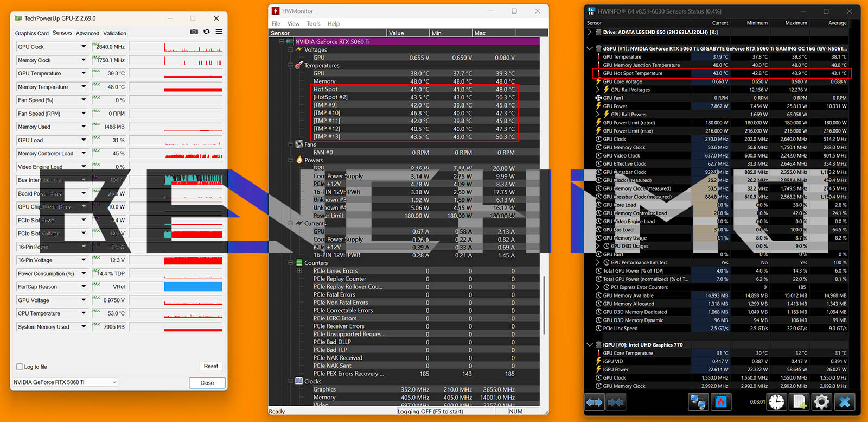Open the GPU Clock sensor dropdown
The image size is (868, 422).
pyautogui.click(x=84, y=47)
